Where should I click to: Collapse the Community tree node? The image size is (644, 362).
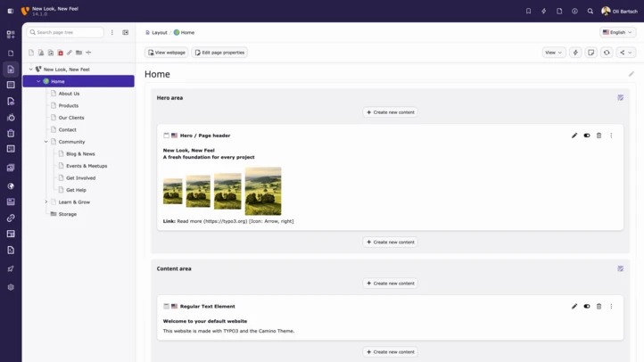(46, 142)
